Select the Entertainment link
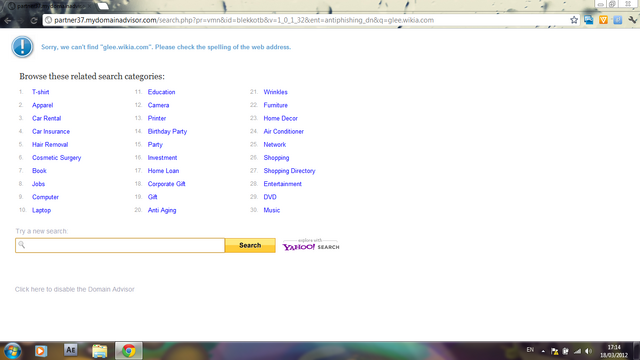This screenshot has width=640, height=360. [282, 184]
